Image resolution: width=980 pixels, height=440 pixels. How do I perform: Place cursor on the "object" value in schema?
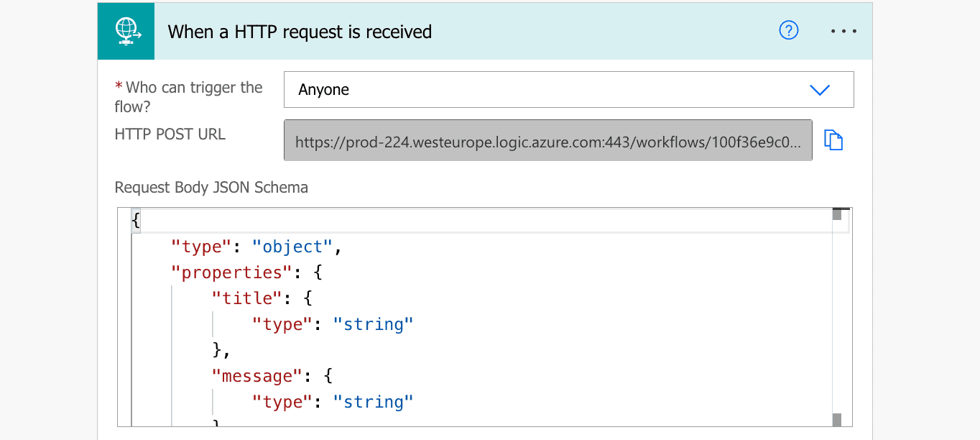tap(292, 247)
